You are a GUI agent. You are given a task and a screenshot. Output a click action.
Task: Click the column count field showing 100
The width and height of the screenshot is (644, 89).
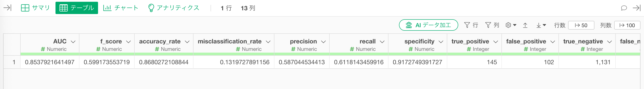[627, 25]
